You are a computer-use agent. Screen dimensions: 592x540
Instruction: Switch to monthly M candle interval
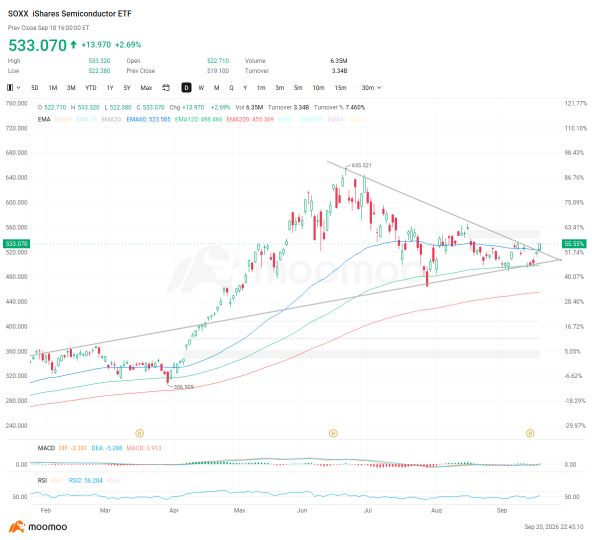tap(216, 88)
